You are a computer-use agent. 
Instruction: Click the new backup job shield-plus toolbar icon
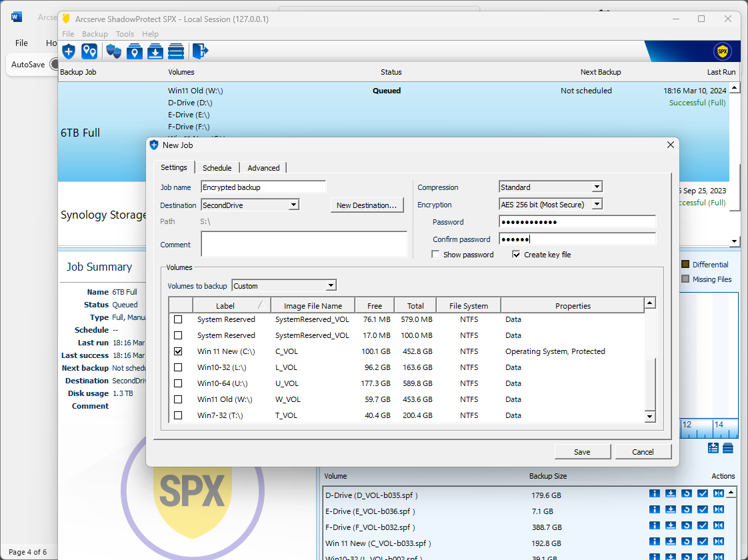click(69, 51)
